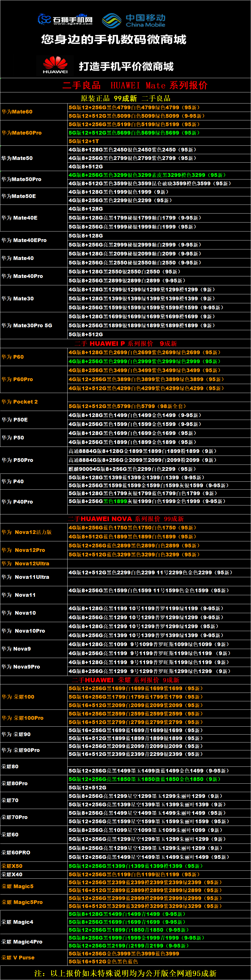This screenshot has height=980, width=251.
Task: Select the red title 二手良品 HUAWEI Mate 系列报价
Action: click(x=135, y=85)
